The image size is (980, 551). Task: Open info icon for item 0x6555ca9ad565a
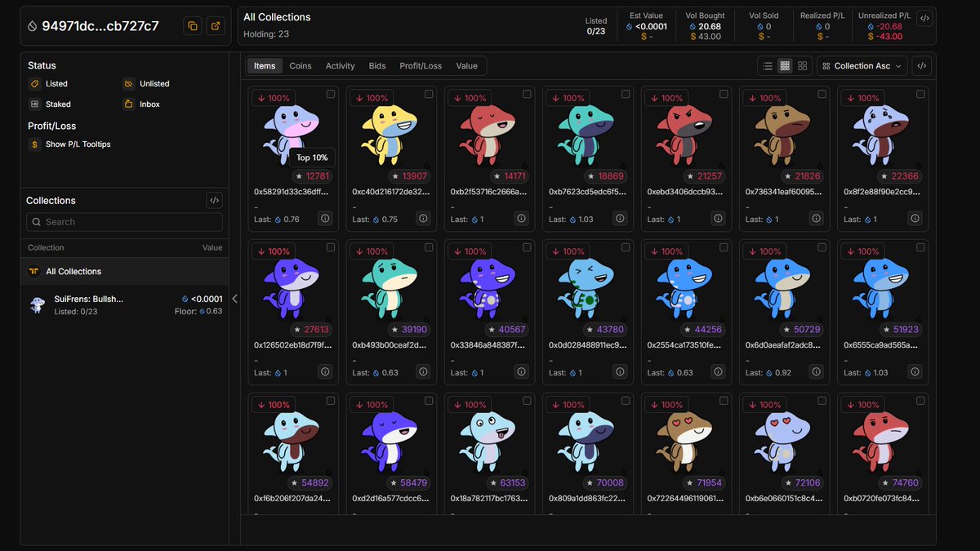pyautogui.click(x=915, y=372)
